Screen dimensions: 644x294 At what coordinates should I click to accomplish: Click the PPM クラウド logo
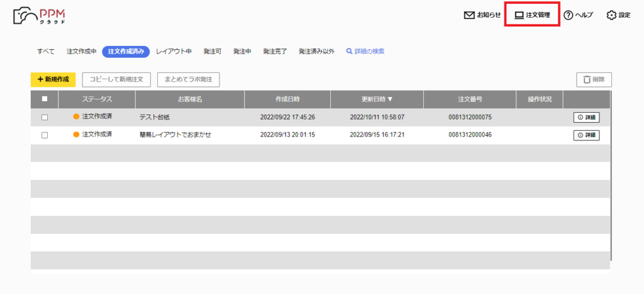pos(39,16)
